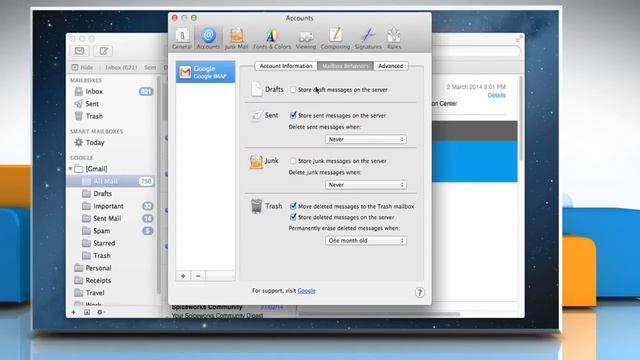The width and height of the screenshot is (640, 360).
Task: Switch to Account Information tab
Action: [286, 66]
